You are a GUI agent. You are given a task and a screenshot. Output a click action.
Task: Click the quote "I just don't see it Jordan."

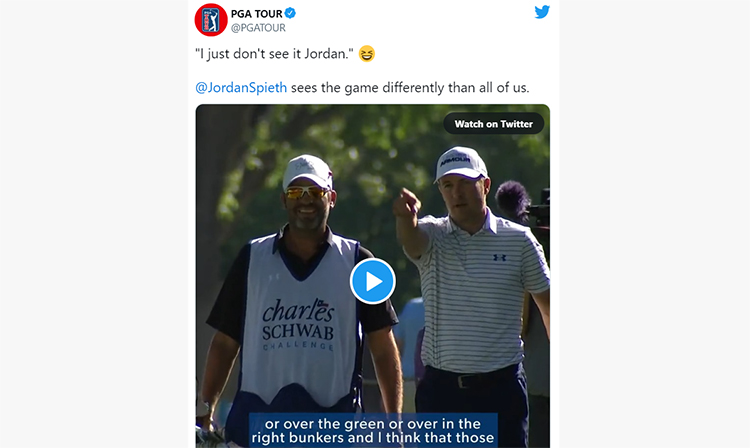pos(274,54)
